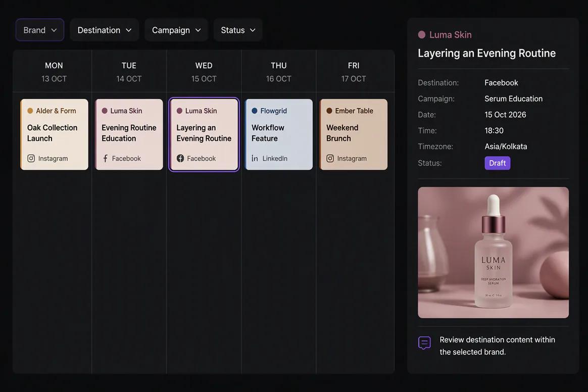This screenshot has height=392, width=588.
Task: Click the Facebook icon on Layering an Evening Routine card
Action: point(180,158)
